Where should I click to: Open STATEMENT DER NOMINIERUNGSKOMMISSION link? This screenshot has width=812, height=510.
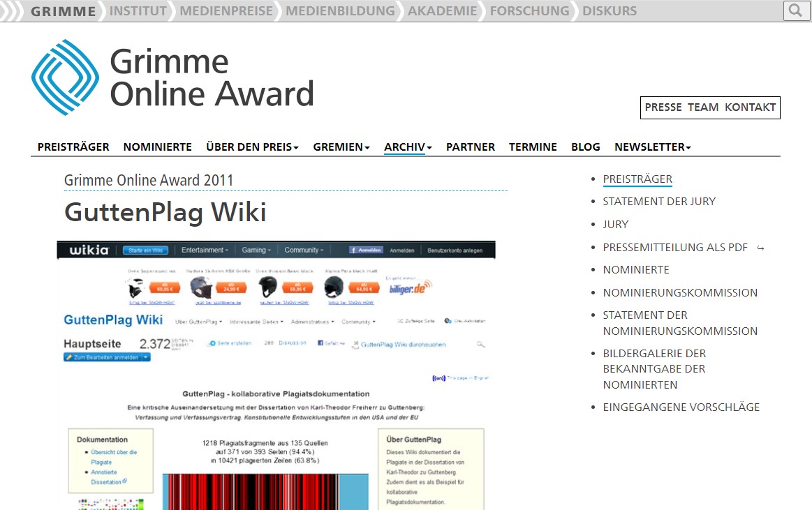680,323
